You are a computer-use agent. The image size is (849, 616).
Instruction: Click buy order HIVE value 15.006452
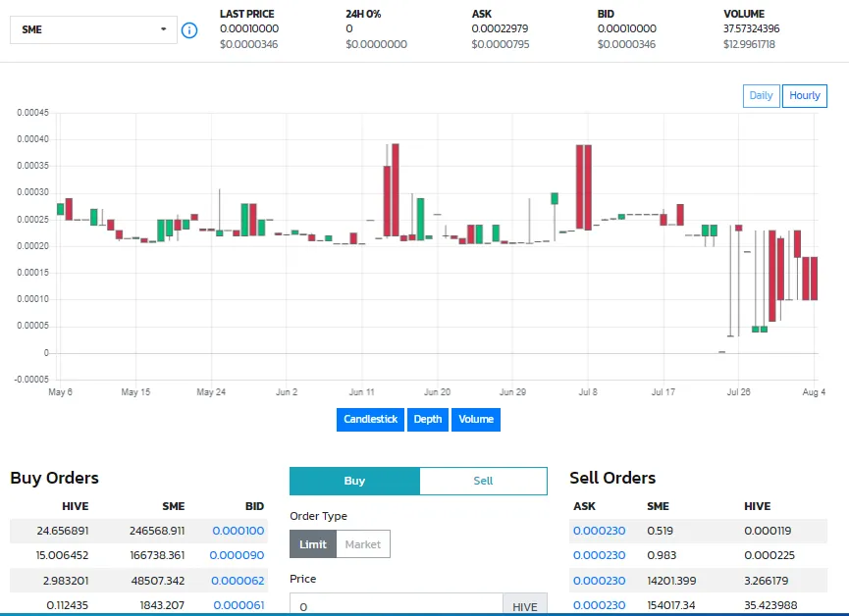(x=63, y=555)
